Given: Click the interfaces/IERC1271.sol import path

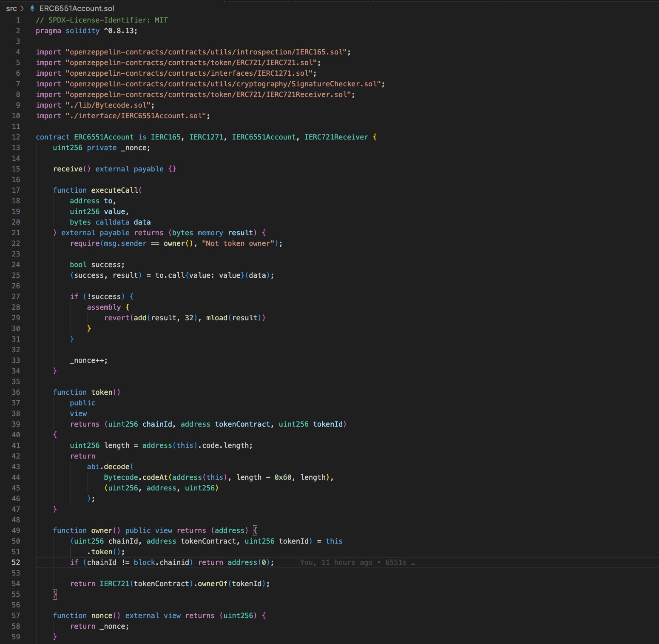Looking at the screenshot, I should tap(189, 73).
